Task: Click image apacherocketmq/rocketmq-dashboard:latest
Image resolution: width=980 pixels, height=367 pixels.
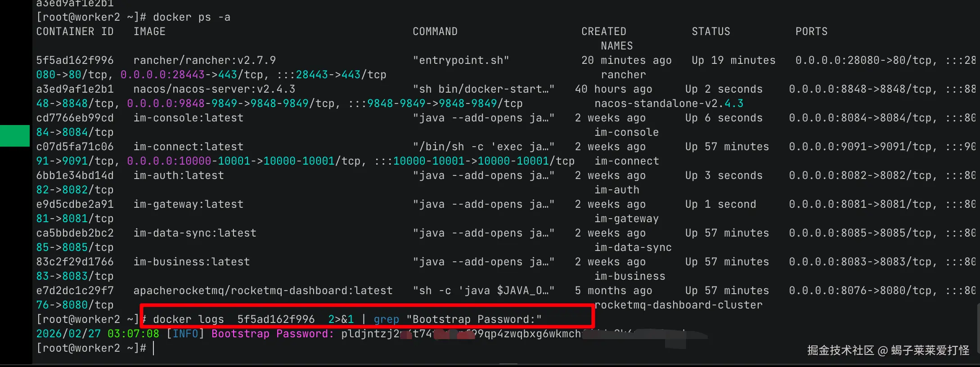Action: coord(263,291)
